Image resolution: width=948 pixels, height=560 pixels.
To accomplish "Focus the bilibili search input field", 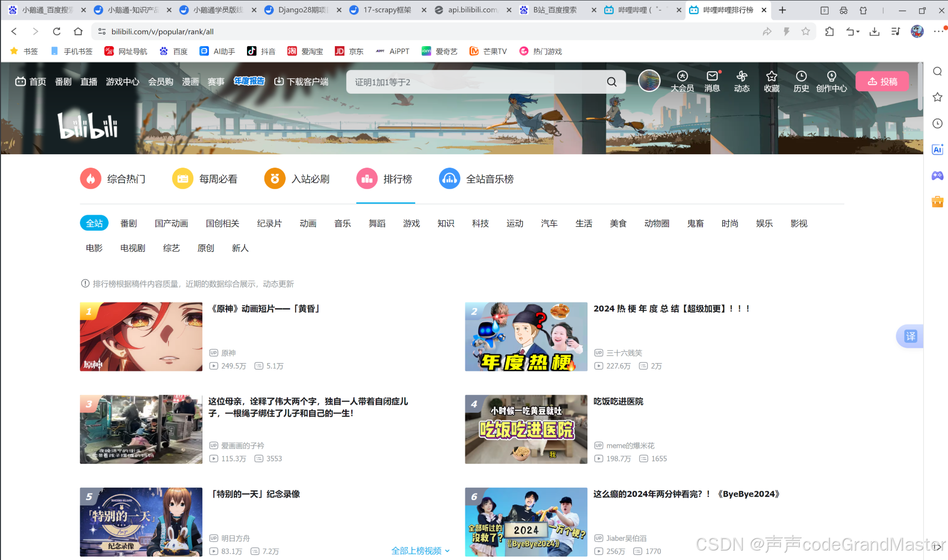I will click(476, 82).
